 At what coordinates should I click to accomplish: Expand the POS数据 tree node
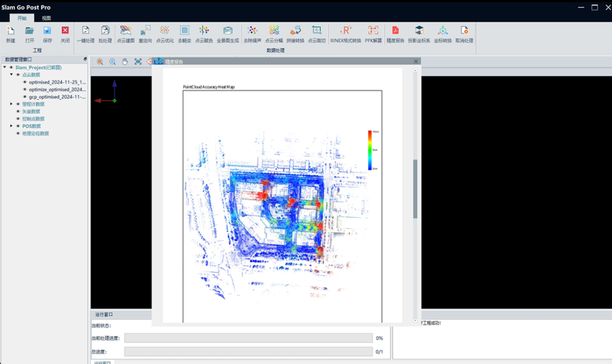click(11, 126)
